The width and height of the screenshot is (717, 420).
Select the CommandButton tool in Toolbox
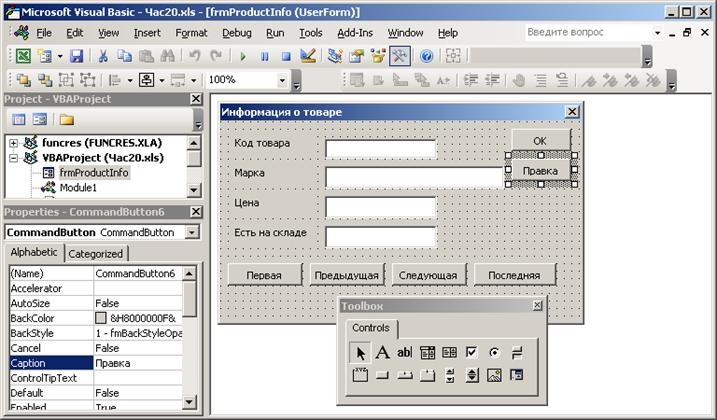[382, 375]
